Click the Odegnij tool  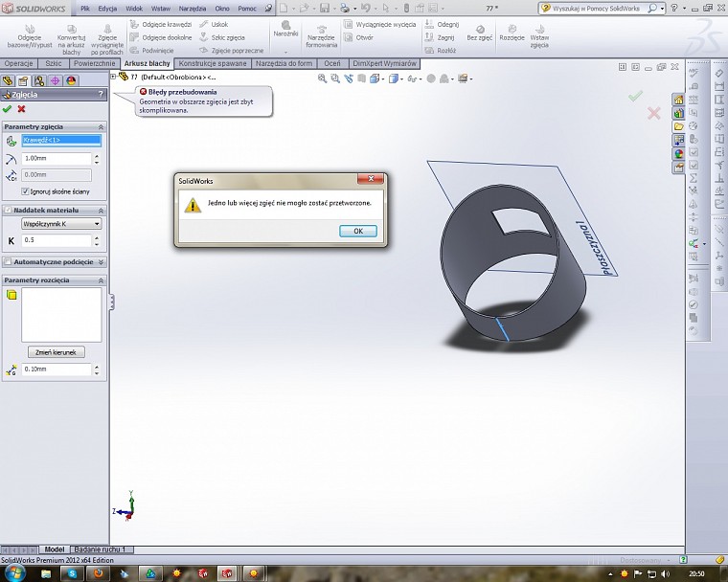point(442,24)
